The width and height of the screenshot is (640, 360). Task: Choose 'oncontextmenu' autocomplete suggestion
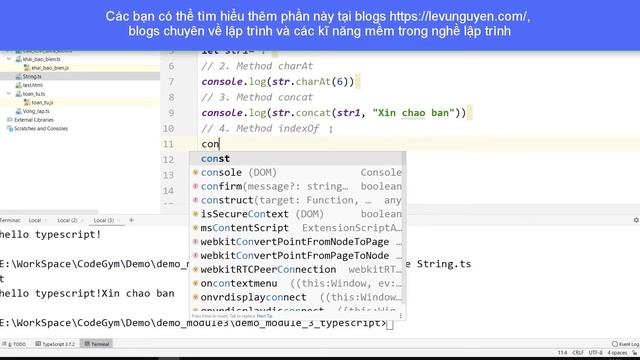point(297,284)
